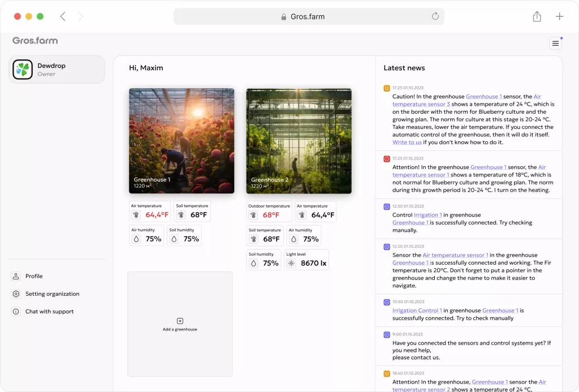Image resolution: width=579 pixels, height=392 pixels.
Task: Select the Dewdrop Owner organization card
Action: (57, 70)
